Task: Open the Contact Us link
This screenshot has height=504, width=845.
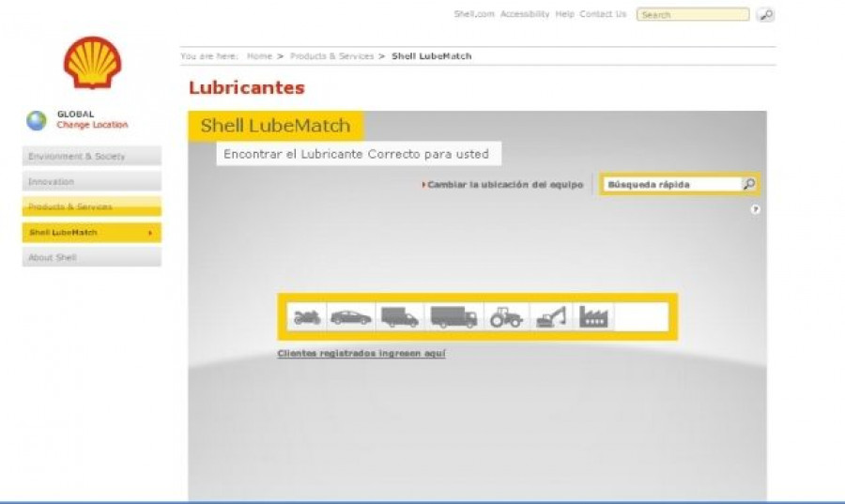Action: pos(603,14)
